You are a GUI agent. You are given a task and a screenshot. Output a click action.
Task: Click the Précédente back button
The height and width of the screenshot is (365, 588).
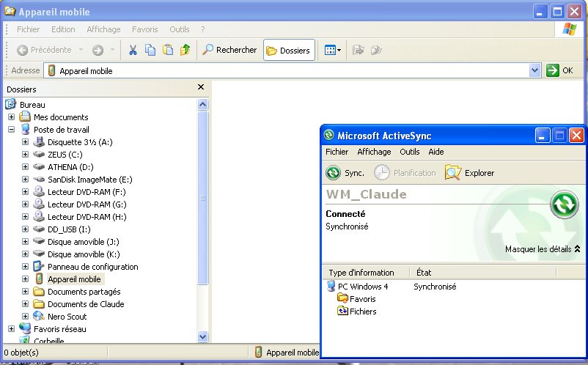44,50
